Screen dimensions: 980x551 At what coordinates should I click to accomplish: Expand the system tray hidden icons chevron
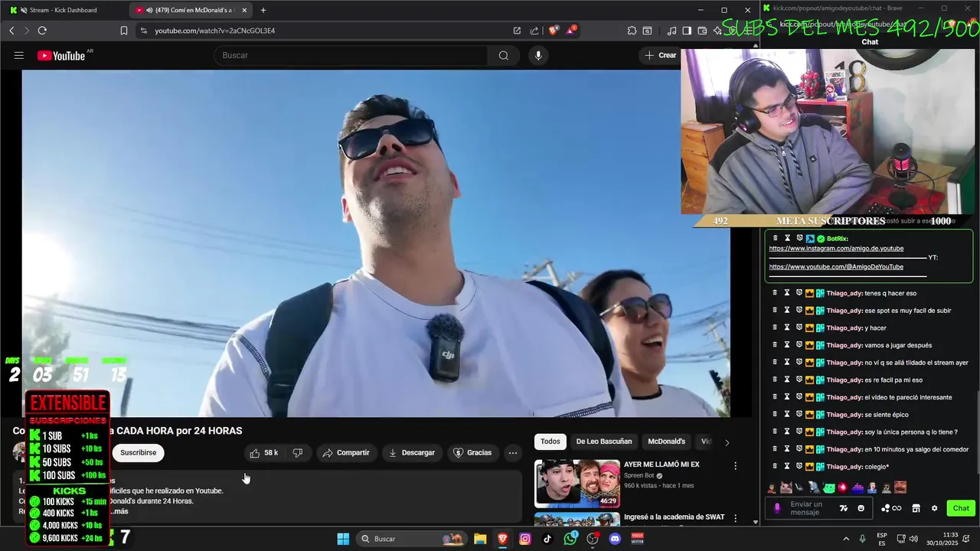(x=846, y=539)
